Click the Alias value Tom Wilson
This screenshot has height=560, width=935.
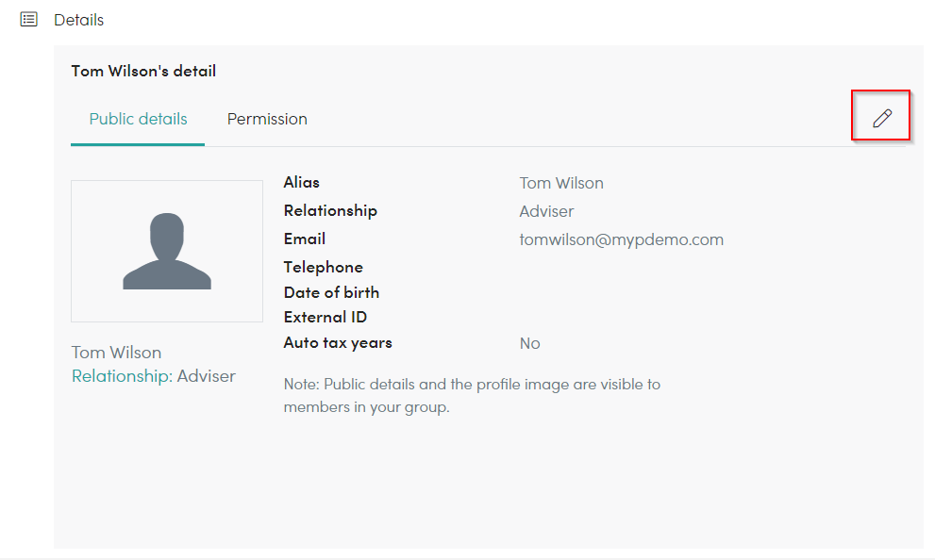pyautogui.click(x=561, y=183)
